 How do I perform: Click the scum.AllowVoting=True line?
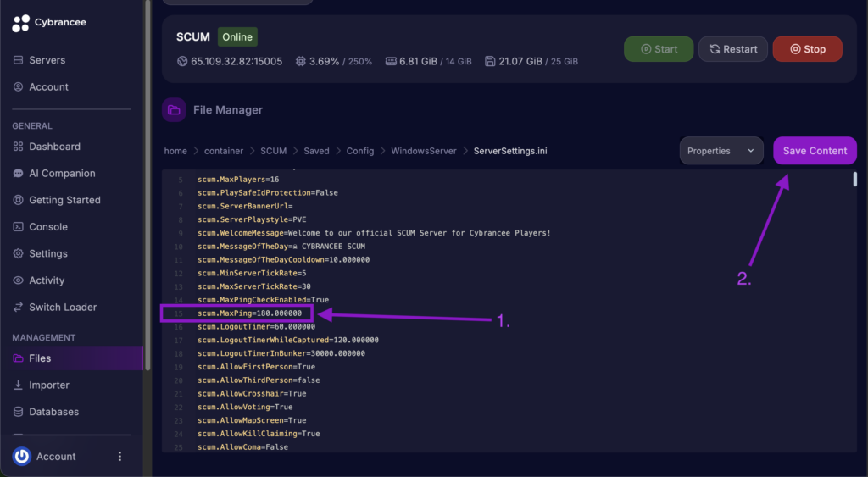245,407
